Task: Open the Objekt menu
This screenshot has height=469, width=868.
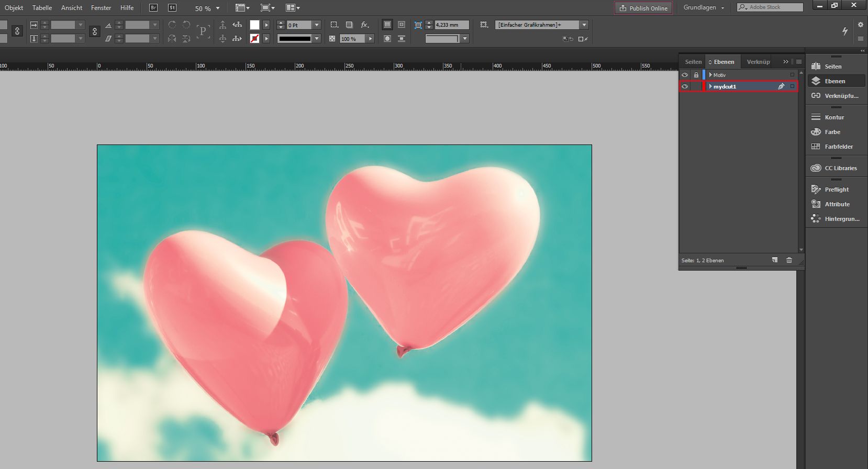Action: click(x=14, y=8)
